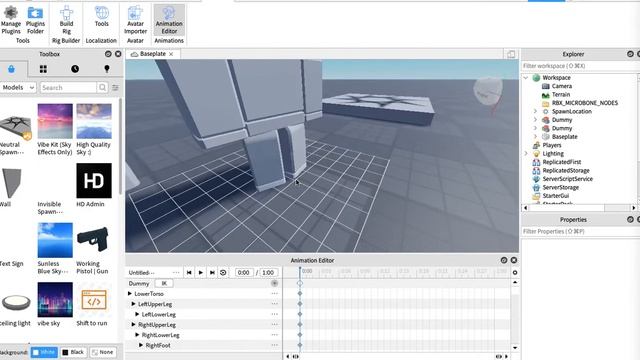The image size is (640, 360).
Task: Set Toolbox background to None
Action: [102, 352]
